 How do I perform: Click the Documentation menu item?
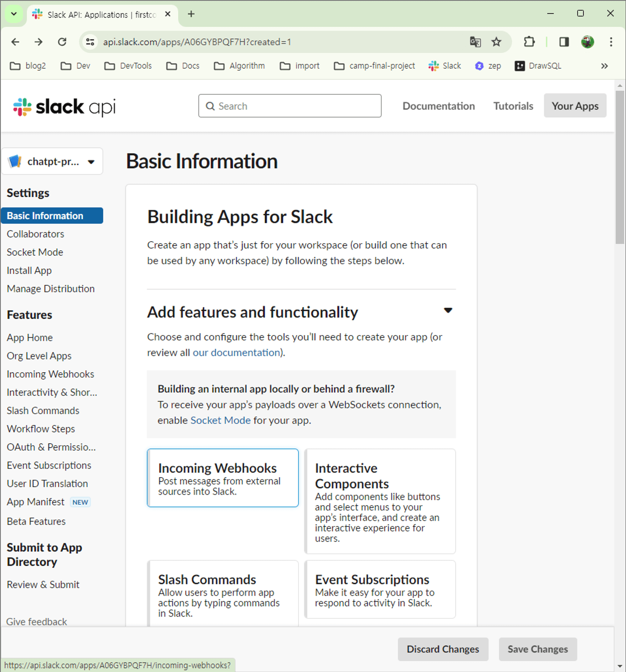[x=439, y=106]
